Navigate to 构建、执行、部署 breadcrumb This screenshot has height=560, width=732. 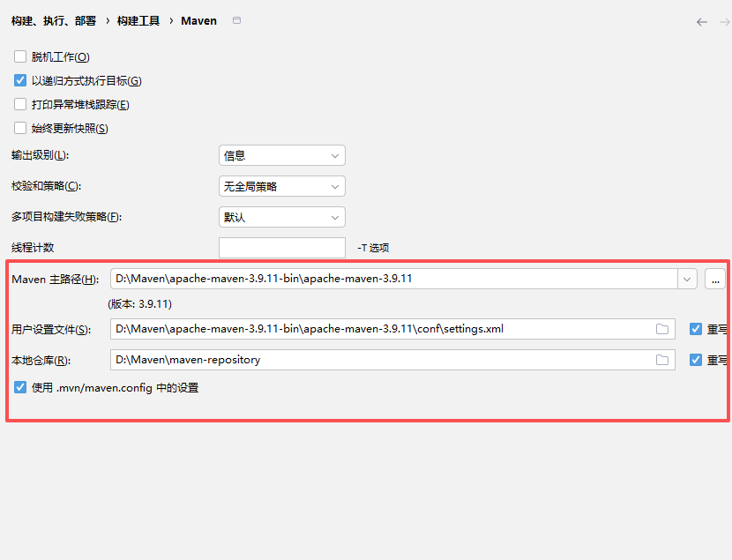coord(55,20)
